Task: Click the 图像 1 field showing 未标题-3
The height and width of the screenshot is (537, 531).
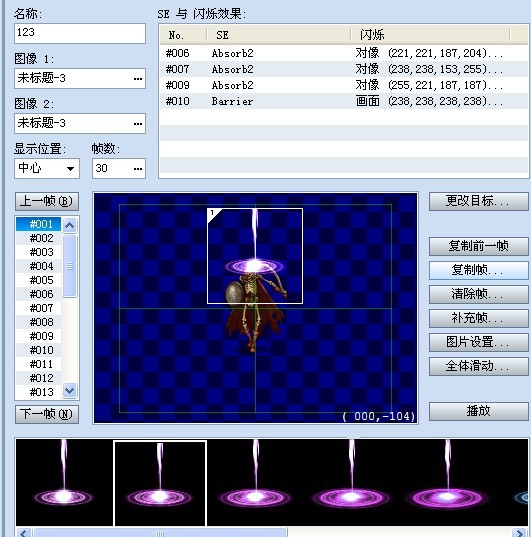Action: pyautogui.click(x=80, y=79)
